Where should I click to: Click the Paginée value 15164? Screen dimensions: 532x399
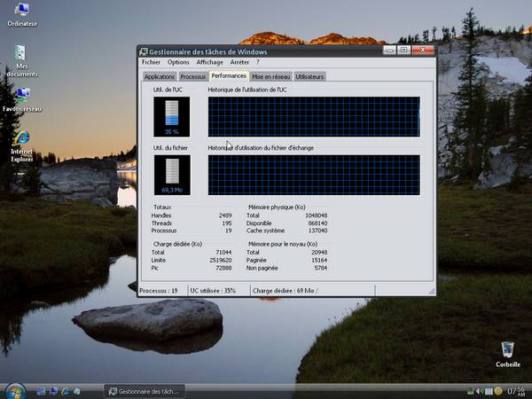coord(319,260)
